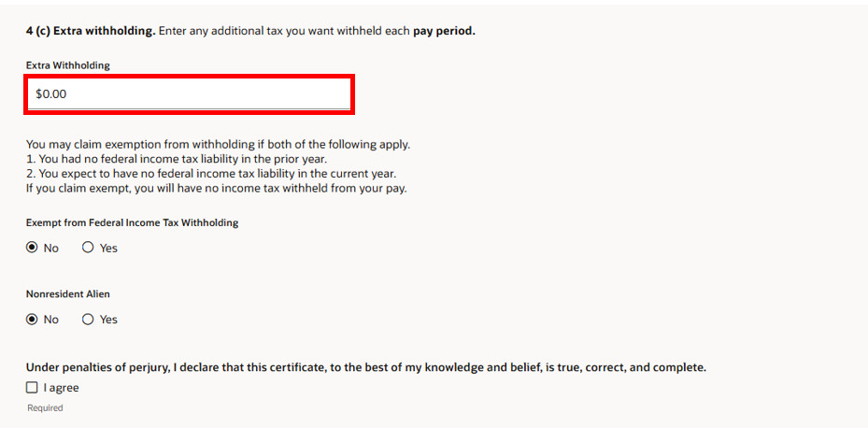This screenshot has width=868, height=428.
Task: Click the Exempt from Federal Income Tax Withholding heading
Action: 132,222
